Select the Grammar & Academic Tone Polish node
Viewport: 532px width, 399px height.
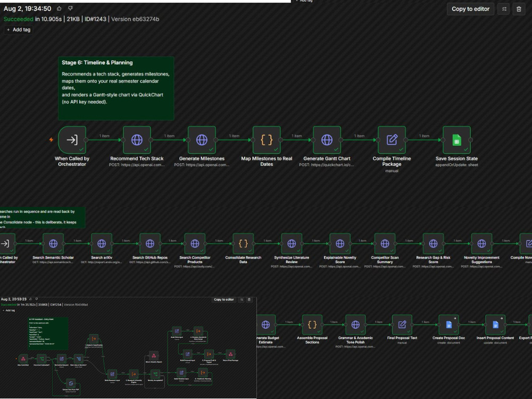coord(355,325)
